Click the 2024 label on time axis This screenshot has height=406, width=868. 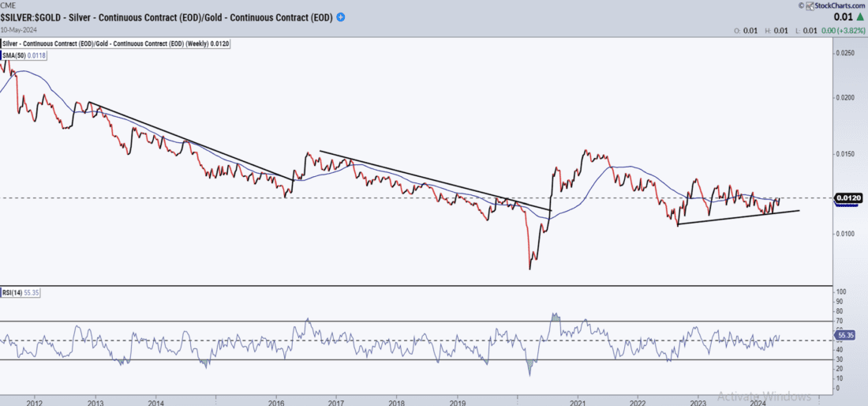click(x=758, y=401)
